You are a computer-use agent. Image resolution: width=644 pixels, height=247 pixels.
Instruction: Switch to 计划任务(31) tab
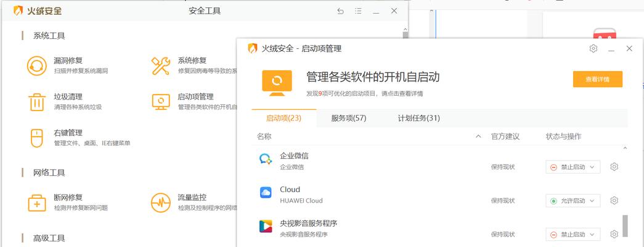[x=419, y=118]
